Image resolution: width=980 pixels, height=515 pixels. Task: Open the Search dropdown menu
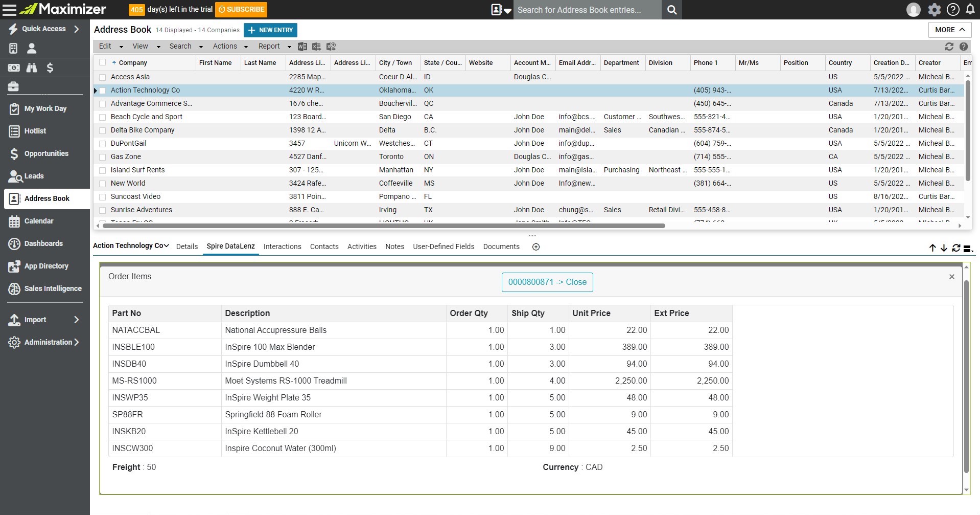click(x=186, y=46)
